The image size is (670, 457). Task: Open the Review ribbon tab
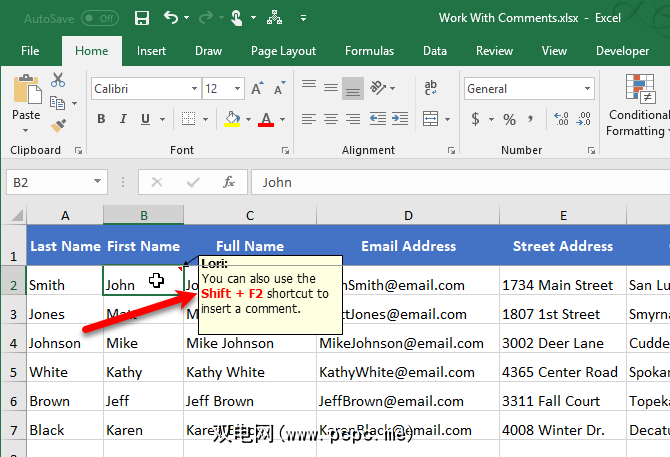[x=494, y=51]
